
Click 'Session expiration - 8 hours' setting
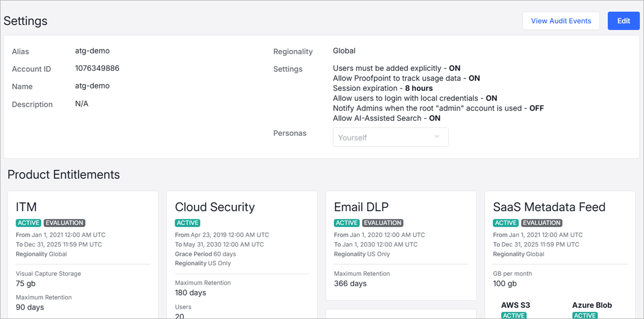click(383, 88)
